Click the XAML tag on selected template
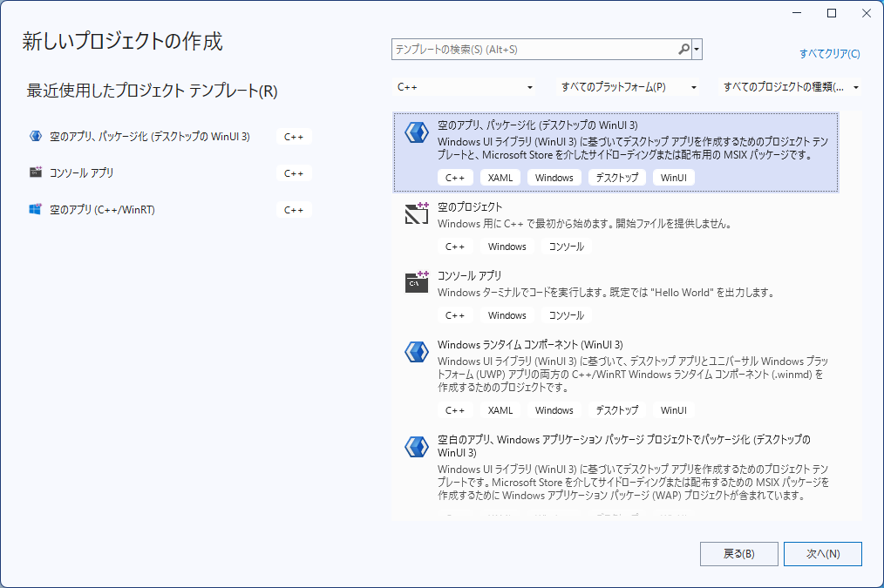 [500, 178]
